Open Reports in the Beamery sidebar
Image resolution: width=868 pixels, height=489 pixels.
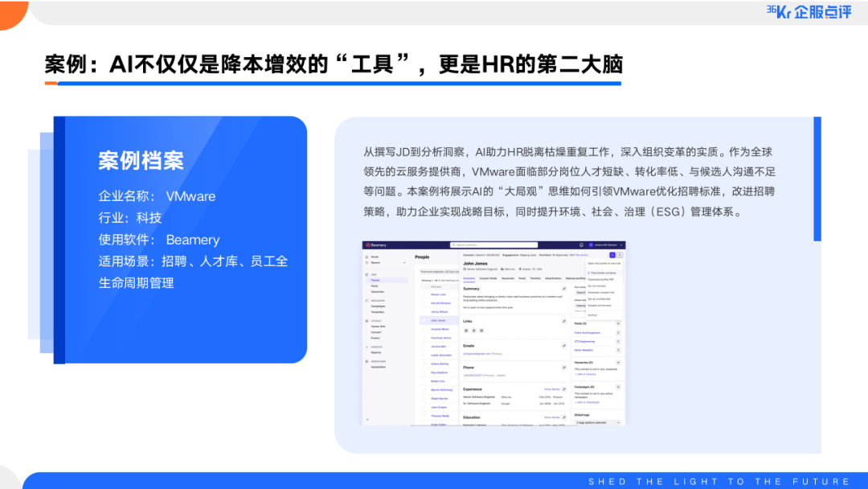tap(376, 352)
